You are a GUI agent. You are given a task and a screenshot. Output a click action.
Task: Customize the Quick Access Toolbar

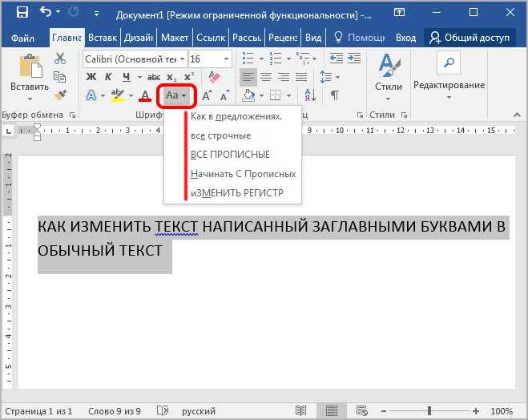[x=96, y=14]
